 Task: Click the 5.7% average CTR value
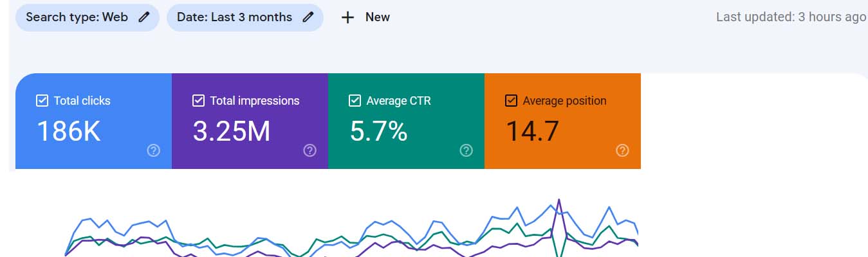pyautogui.click(x=378, y=131)
